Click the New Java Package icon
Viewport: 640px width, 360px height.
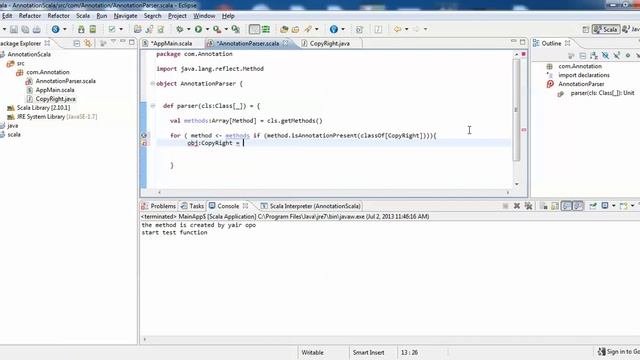pos(138,29)
